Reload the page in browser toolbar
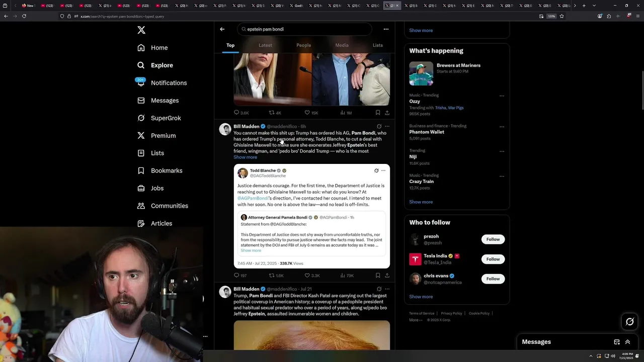This screenshot has height=362, width=644. click(24, 16)
